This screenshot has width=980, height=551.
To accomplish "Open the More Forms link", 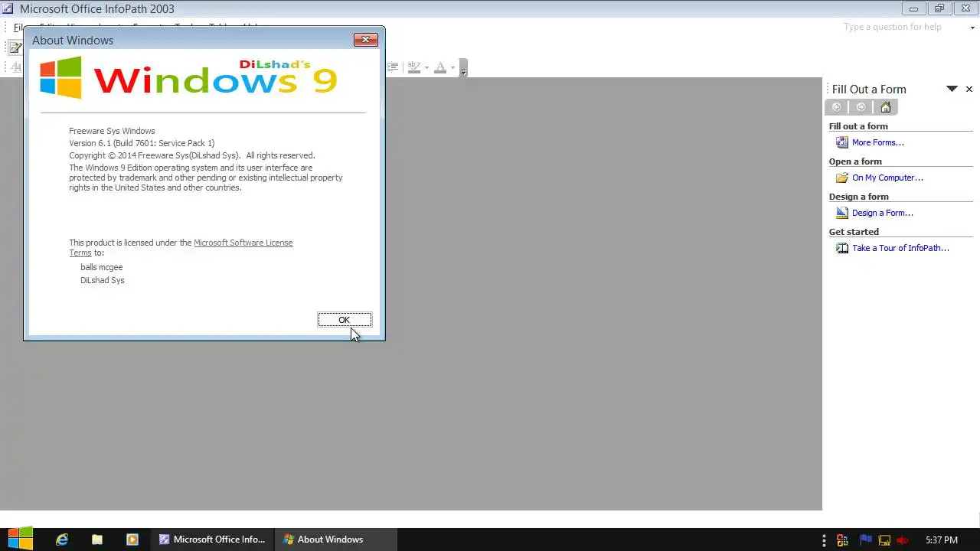I will 878,142.
